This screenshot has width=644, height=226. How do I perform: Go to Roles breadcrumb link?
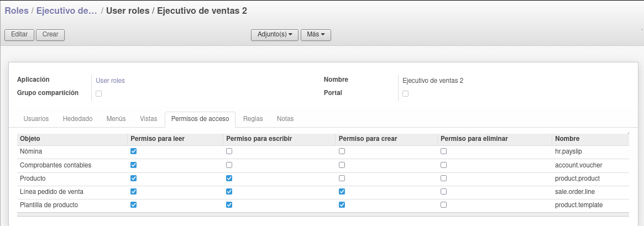tap(17, 10)
